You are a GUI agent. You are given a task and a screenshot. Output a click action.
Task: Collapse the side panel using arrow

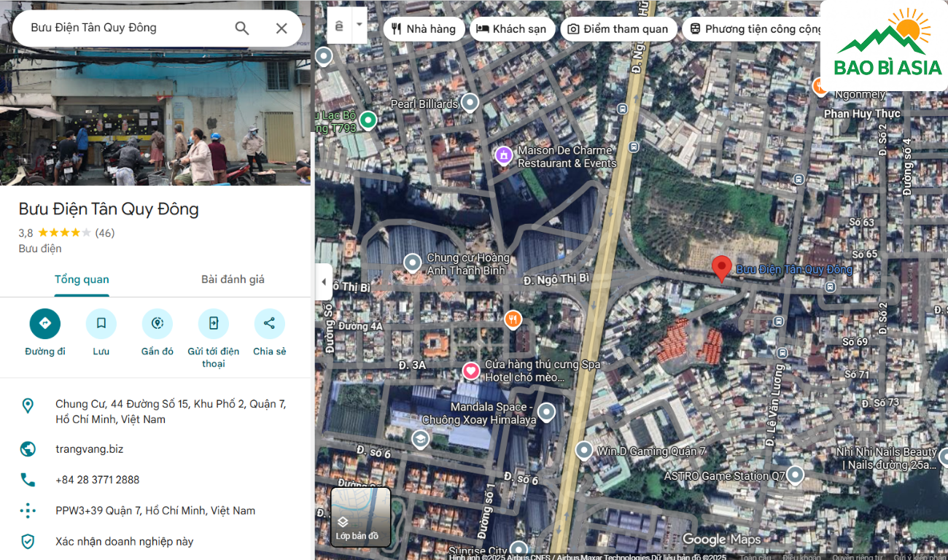[323, 282]
